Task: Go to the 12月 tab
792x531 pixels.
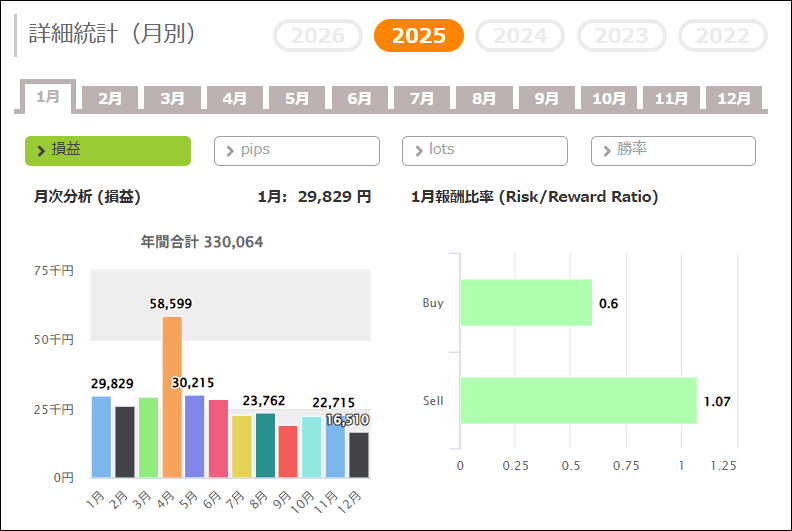Action: (734, 99)
